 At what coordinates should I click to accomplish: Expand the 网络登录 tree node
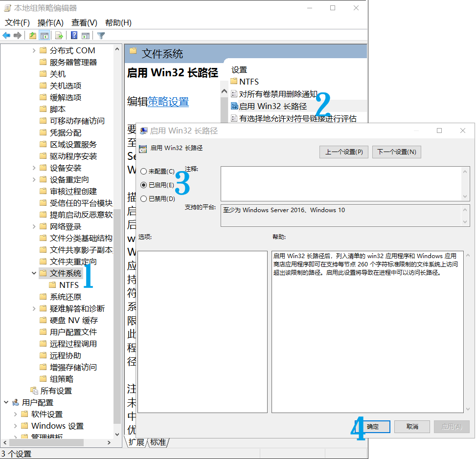tap(34, 226)
